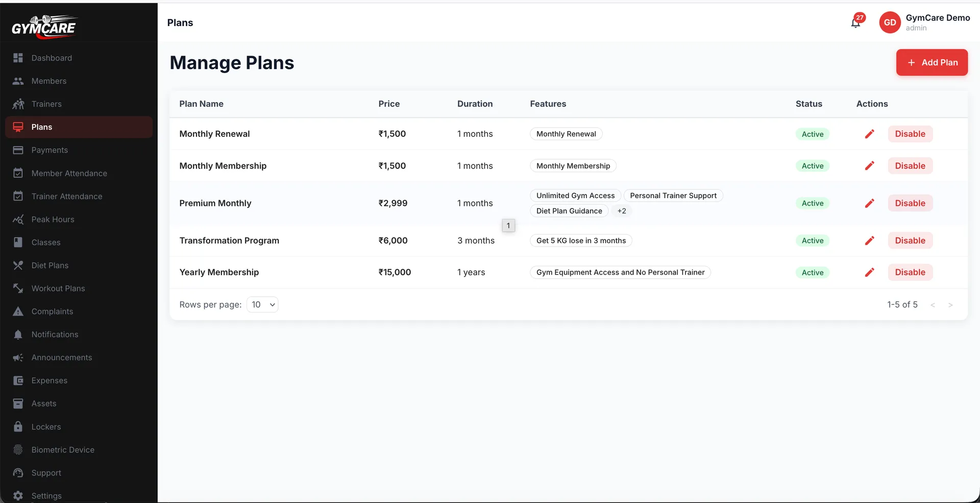The width and height of the screenshot is (980, 503).
Task: Click the Transformation Program plan name
Action: [229, 241]
